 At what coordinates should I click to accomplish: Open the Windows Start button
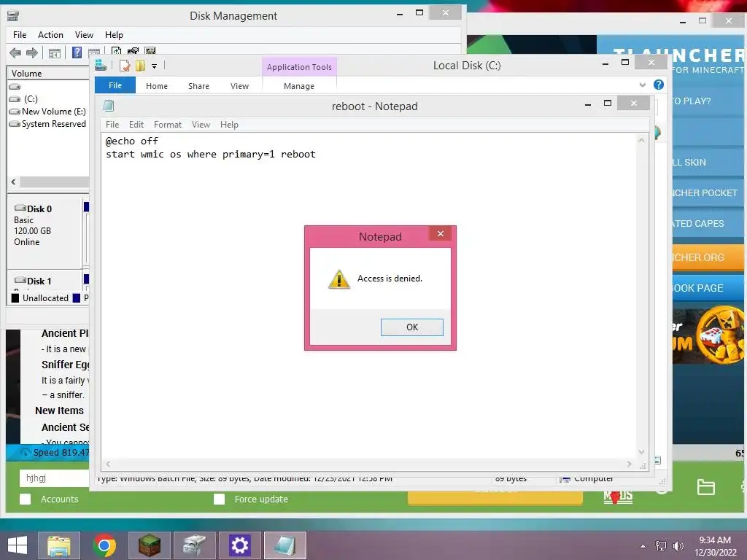[x=18, y=545]
